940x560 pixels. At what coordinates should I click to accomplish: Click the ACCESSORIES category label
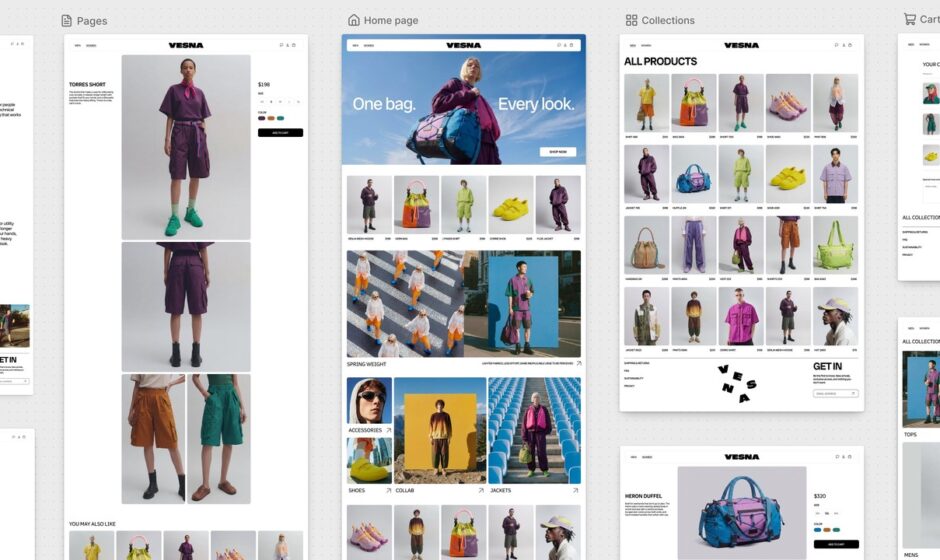coord(365,430)
